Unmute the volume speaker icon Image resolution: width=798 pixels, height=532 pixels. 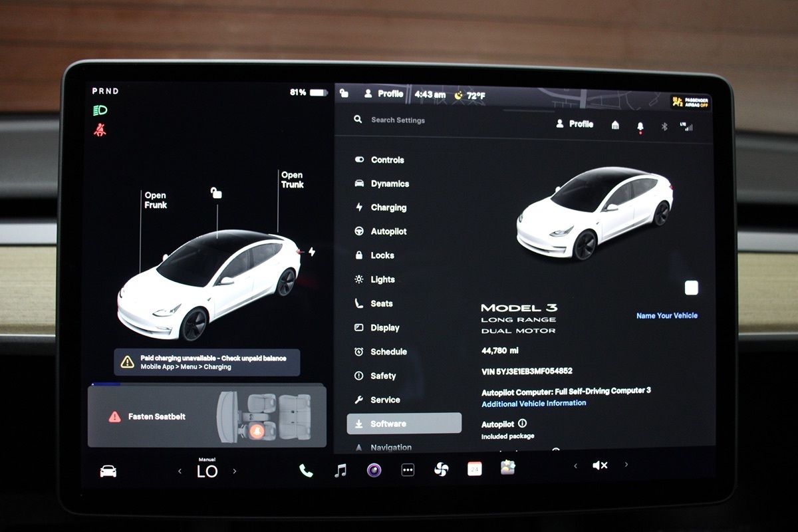(600, 465)
